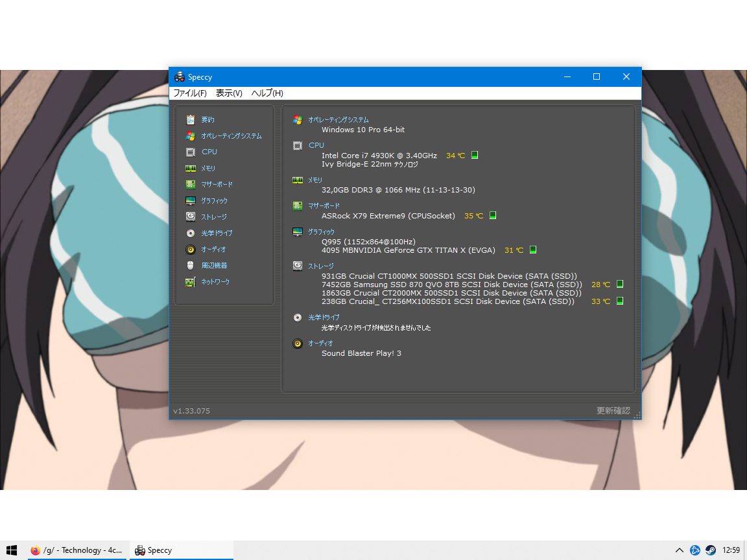
Task: Click the Steam tray icon
Action: click(710, 550)
